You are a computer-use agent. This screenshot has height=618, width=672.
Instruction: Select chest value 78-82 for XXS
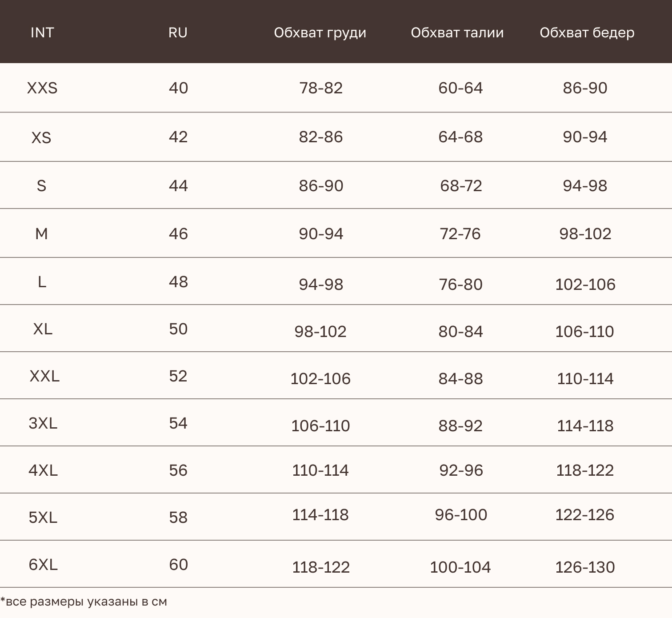click(x=321, y=88)
